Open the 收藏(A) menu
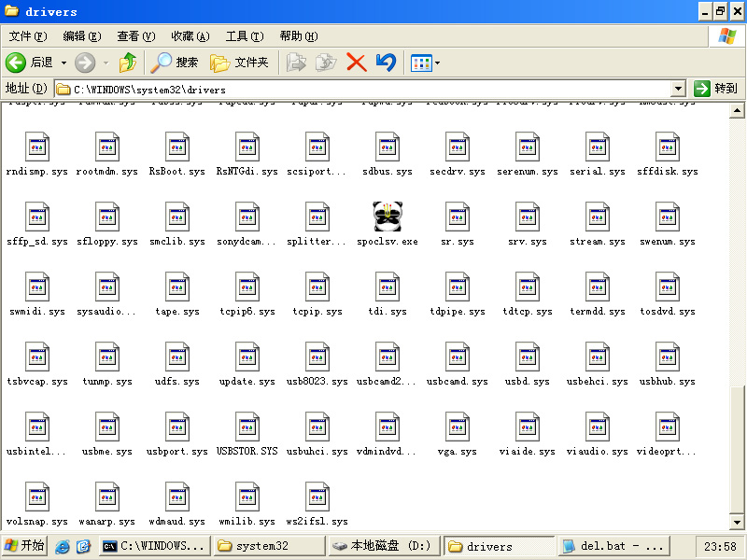 click(x=190, y=36)
